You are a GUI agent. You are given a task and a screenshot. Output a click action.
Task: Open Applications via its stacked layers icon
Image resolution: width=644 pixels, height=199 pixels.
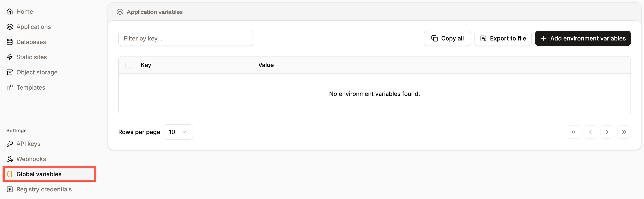pyautogui.click(x=10, y=27)
